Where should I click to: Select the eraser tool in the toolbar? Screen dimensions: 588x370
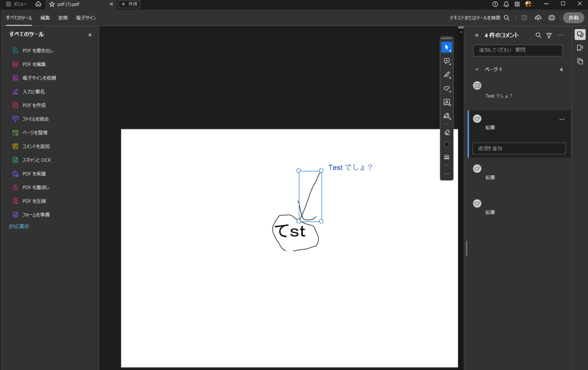click(446, 132)
